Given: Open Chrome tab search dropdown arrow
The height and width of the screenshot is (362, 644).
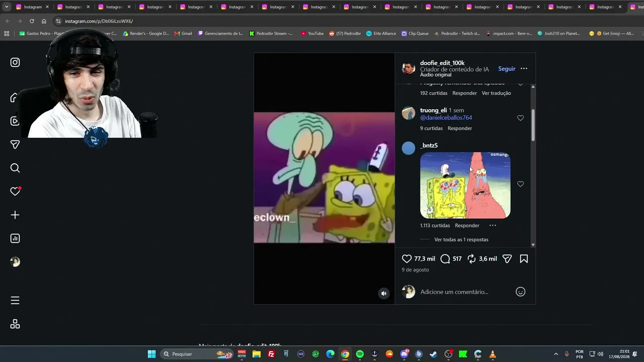Looking at the screenshot, I should tap(7, 7).
